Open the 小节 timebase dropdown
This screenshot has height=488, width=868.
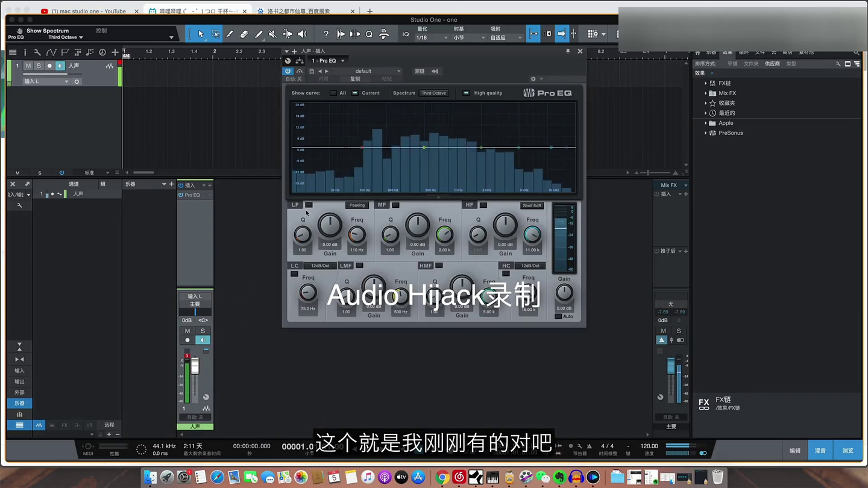469,37
